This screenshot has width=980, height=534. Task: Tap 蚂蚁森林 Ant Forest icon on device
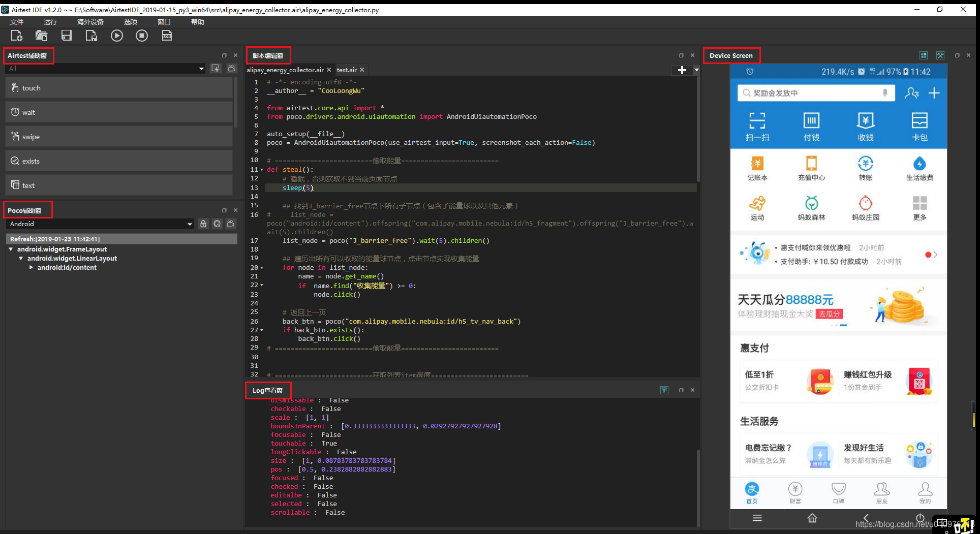click(x=811, y=208)
